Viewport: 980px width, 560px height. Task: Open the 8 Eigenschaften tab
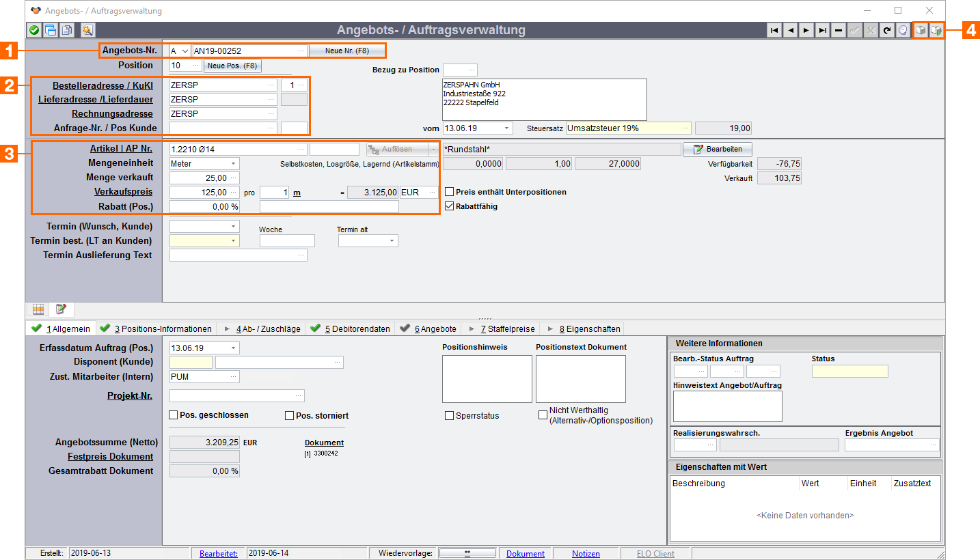pyautogui.click(x=583, y=328)
